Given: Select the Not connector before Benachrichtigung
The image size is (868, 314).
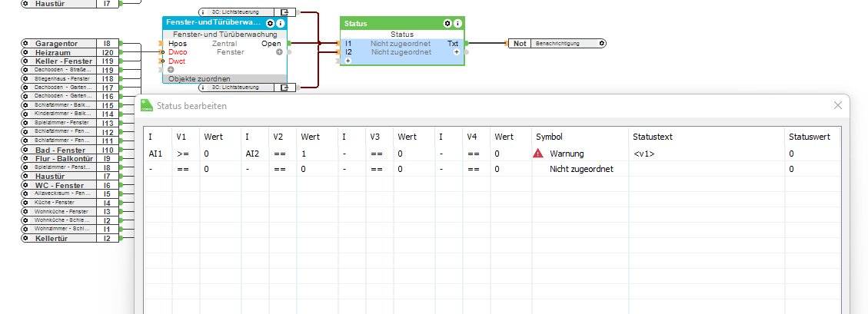Looking at the screenshot, I should coord(519,43).
